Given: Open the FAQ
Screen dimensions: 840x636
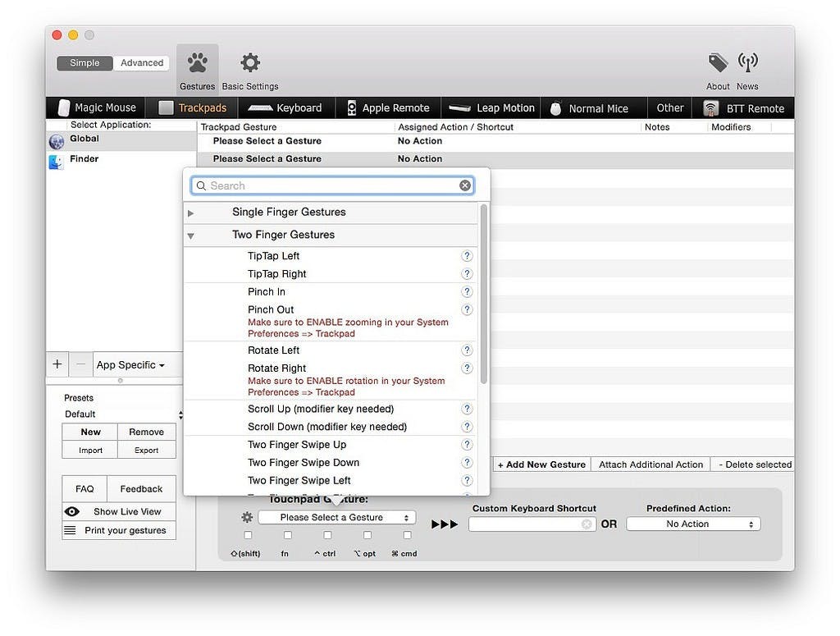Looking at the screenshot, I should 84,488.
